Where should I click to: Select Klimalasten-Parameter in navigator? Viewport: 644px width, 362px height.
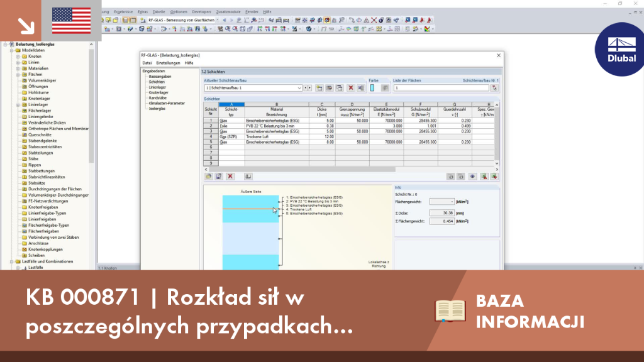[167, 104]
